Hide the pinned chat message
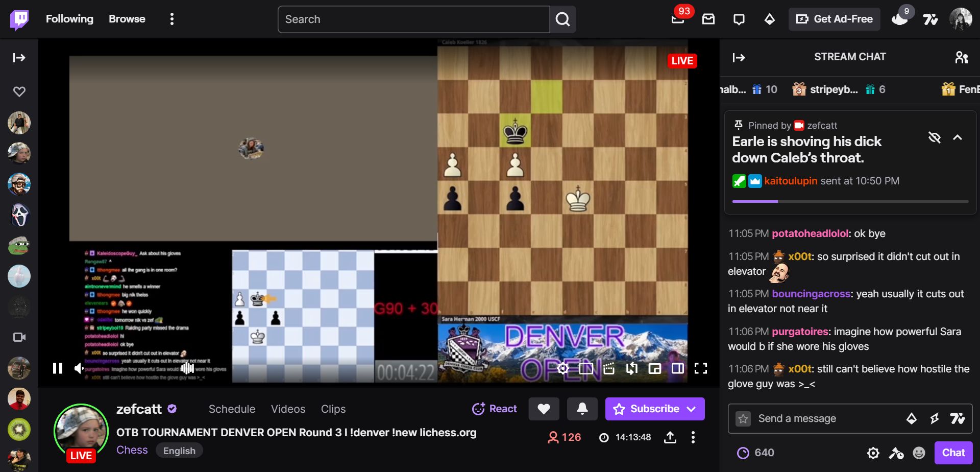980x472 pixels. point(934,137)
